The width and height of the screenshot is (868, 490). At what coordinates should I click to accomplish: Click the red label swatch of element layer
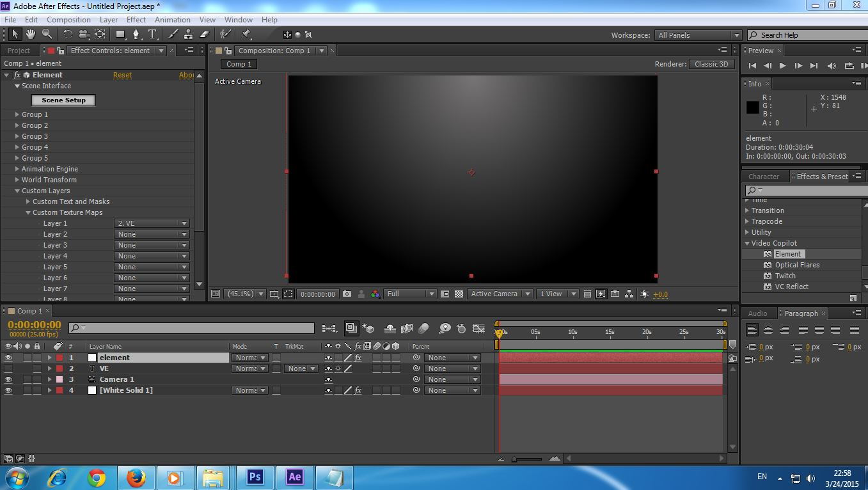pyautogui.click(x=59, y=358)
